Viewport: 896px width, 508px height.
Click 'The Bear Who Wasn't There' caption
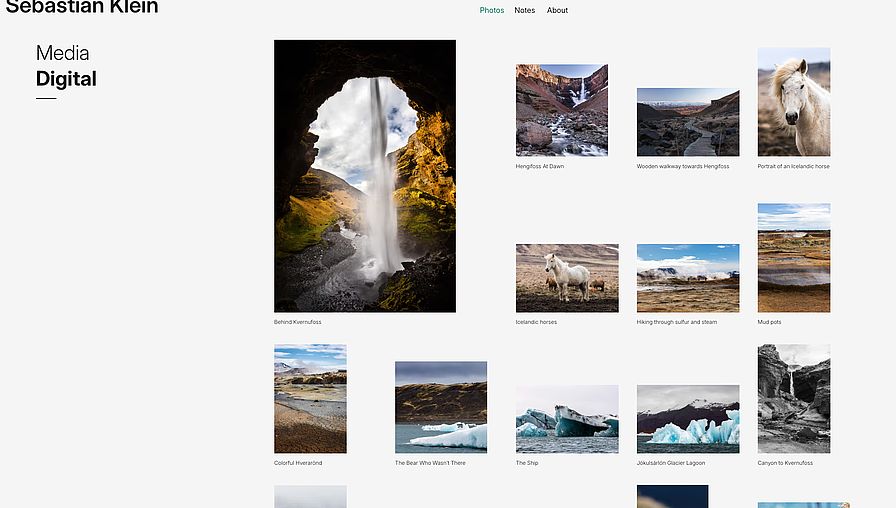pos(430,463)
